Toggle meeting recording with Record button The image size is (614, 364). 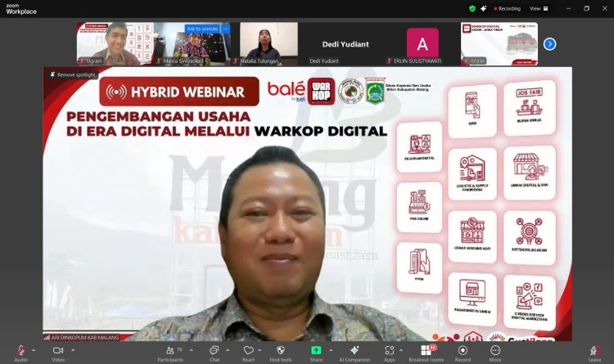coord(463,350)
